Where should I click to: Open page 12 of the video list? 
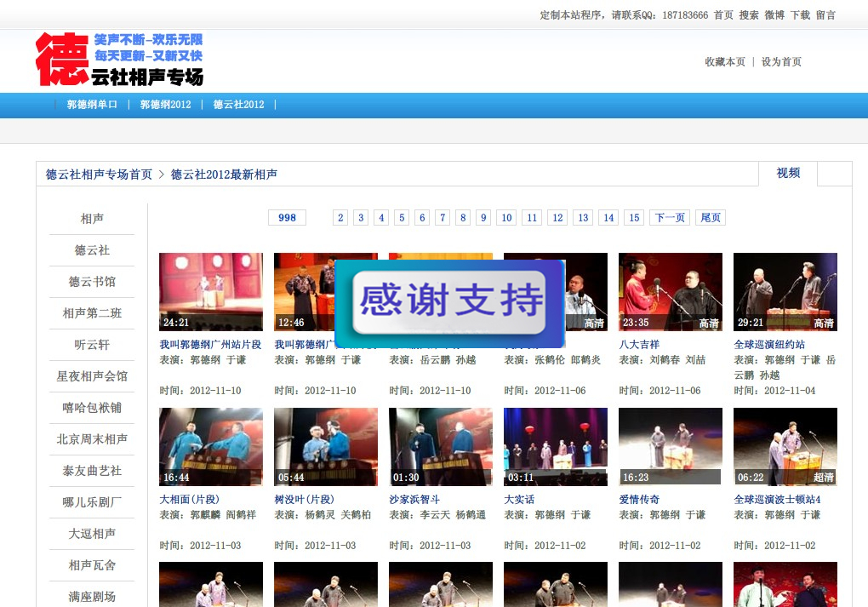click(557, 218)
